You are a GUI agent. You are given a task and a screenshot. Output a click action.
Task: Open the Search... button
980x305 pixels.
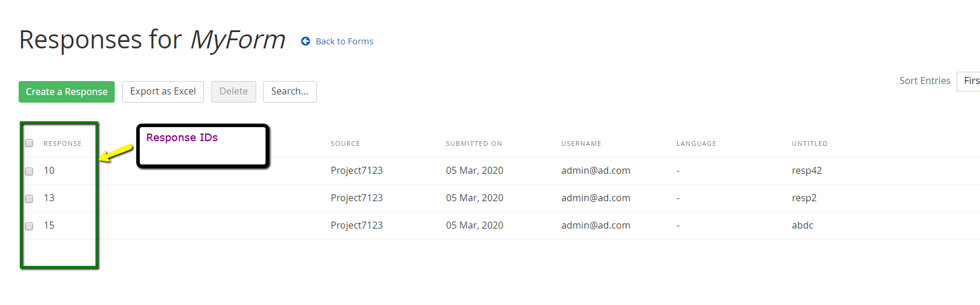[290, 92]
